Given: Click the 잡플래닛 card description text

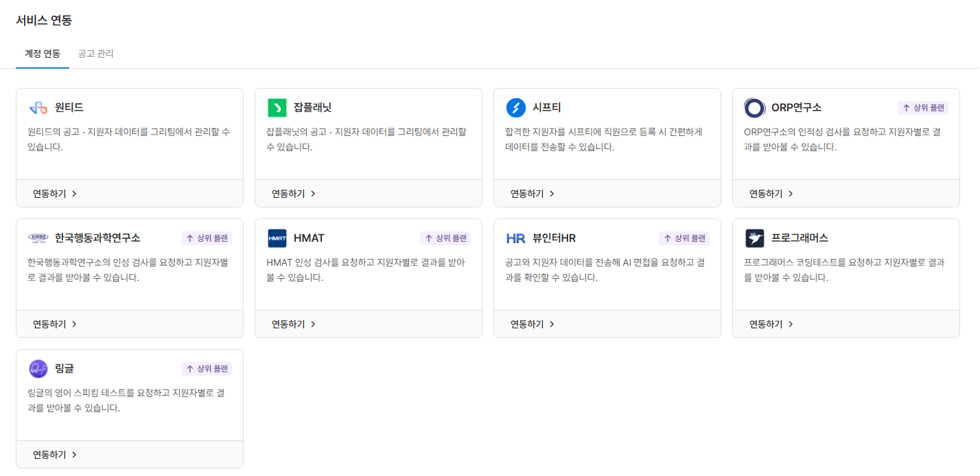Looking at the screenshot, I should pos(366,139).
